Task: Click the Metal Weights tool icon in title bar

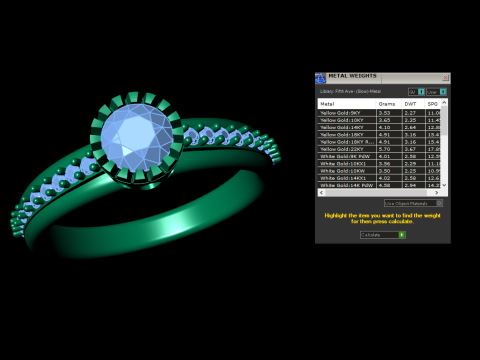Action: pos(320,78)
